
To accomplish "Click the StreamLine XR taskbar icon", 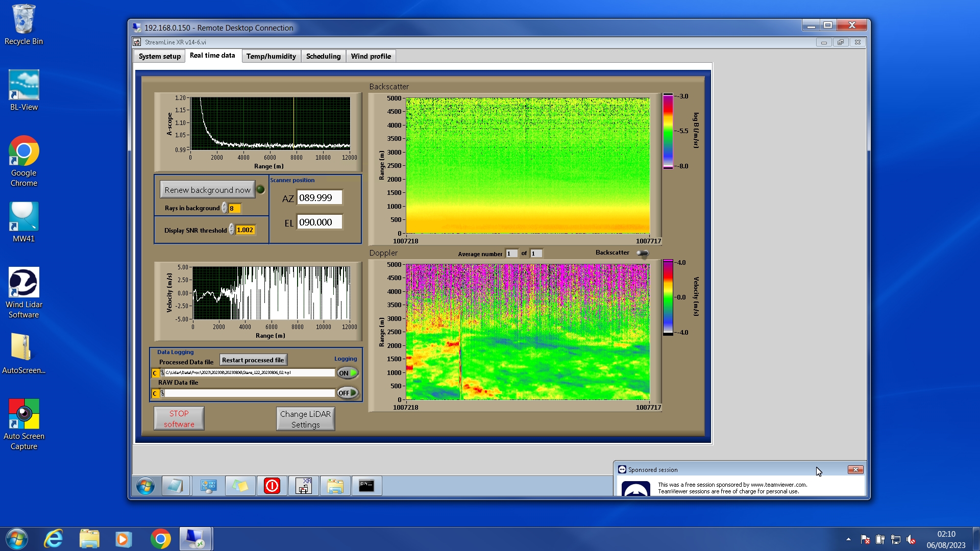I will [304, 486].
